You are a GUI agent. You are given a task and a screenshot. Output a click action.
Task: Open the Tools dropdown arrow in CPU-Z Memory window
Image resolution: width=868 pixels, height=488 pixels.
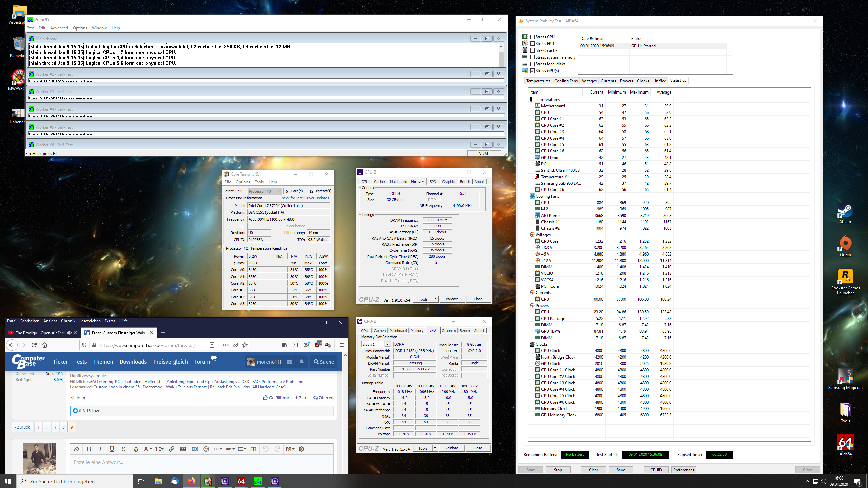point(435,299)
